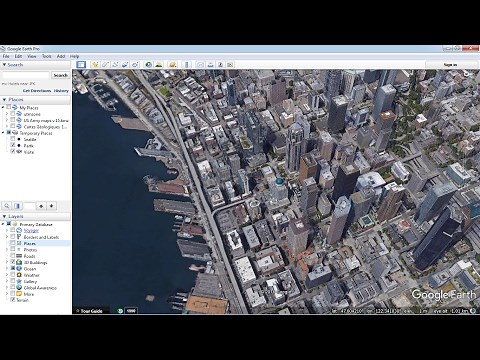480x360 pixels.
Task: Click the 3D Buildings layer icon
Action: pos(19,262)
